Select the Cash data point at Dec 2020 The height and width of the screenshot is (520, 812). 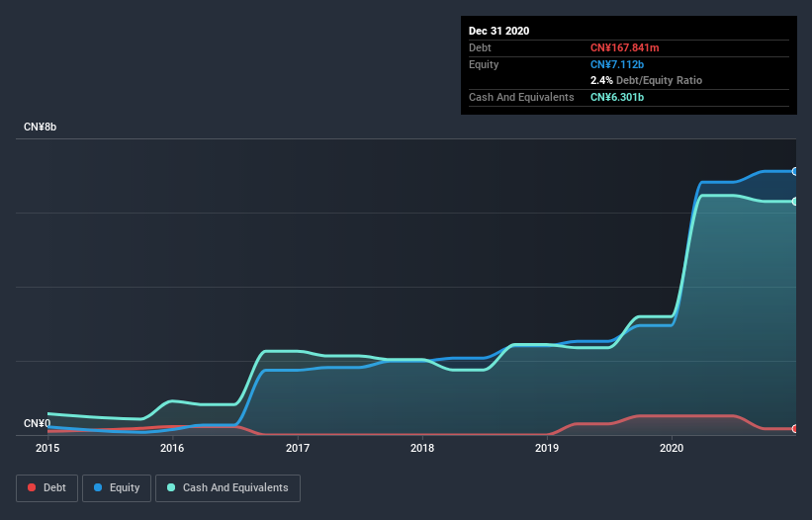click(795, 202)
